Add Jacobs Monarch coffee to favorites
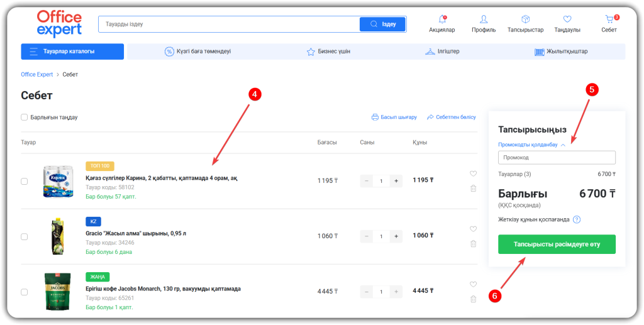The image size is (644, 325). [x=473, y=284]
